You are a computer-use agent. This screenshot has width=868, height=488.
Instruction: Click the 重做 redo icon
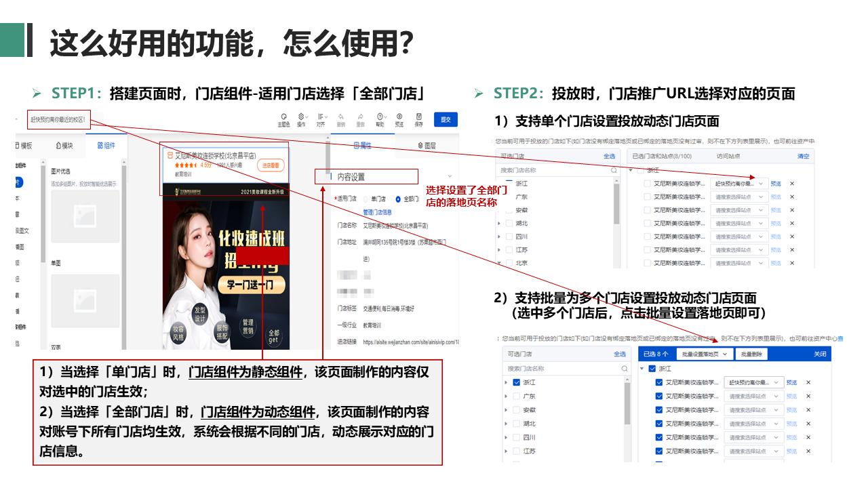361,117
